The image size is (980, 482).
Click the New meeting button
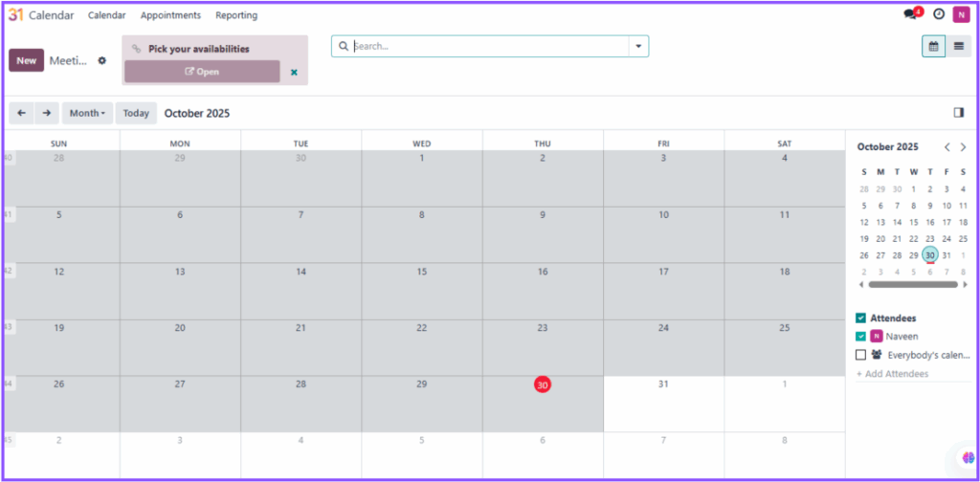point(26,60)
